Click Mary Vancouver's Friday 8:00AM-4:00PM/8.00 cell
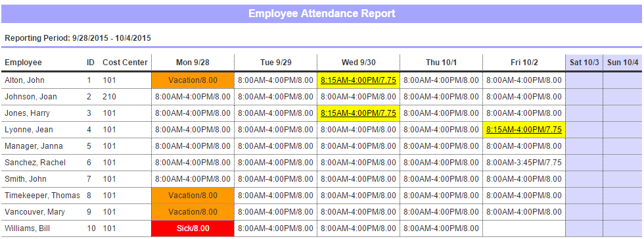 pyautogui.click(x=524, y=212)
